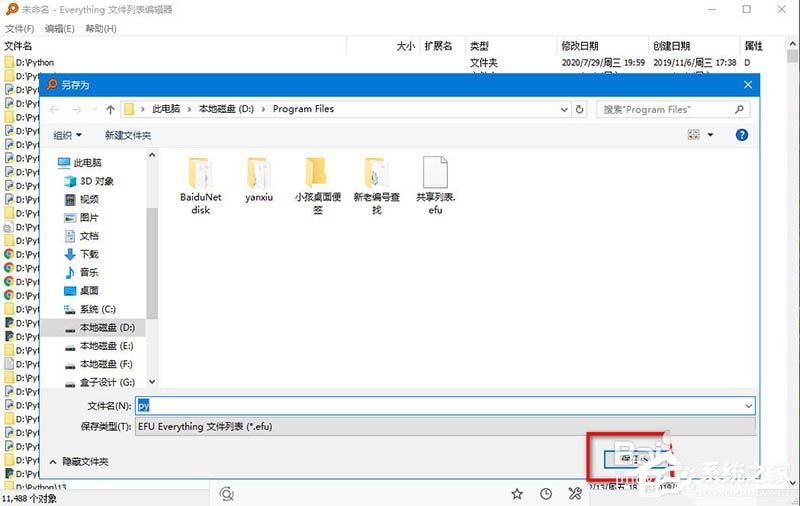Select 盒子设计 (G:) in navigation pane
The width and height of the screenshot is (800, 506).
coord(100,383)
